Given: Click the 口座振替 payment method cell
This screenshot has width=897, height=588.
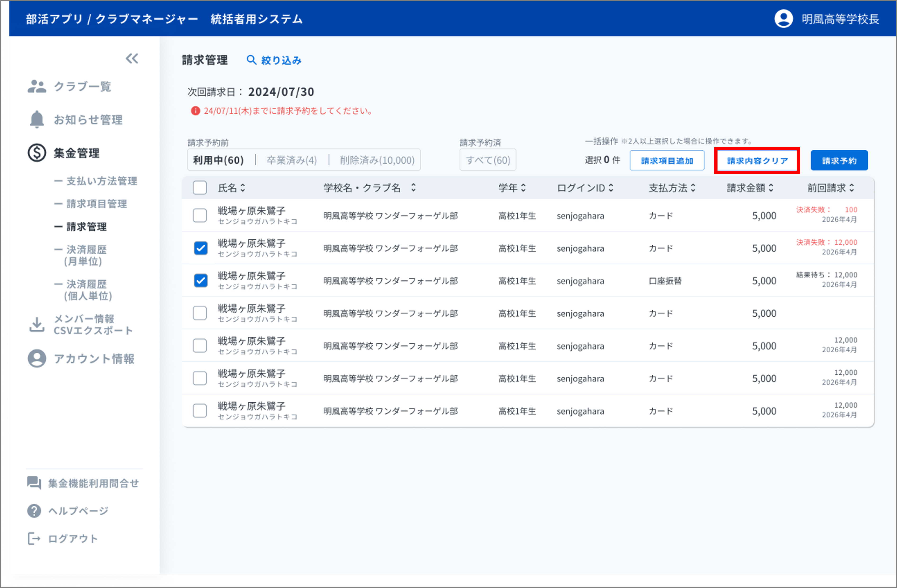Looking at the screenshot, I should (x=665, y=281).
